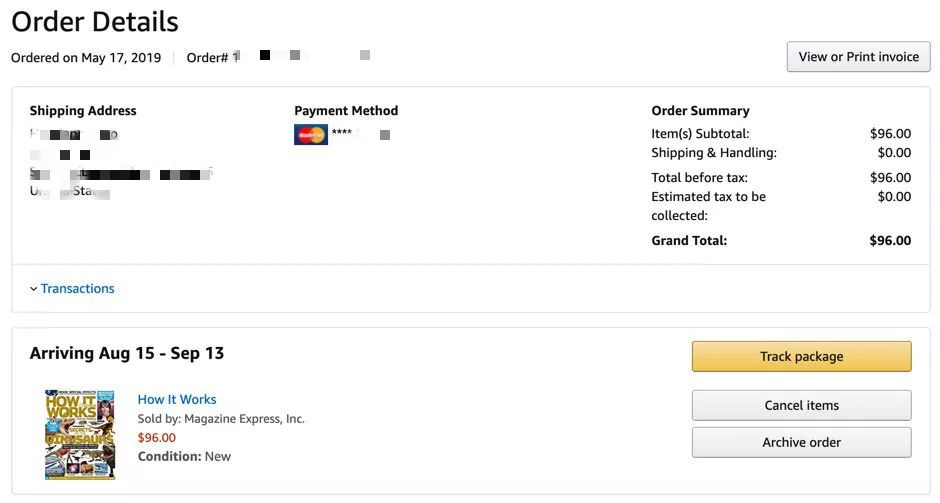
Task: Click the Arriving Aug 15 - Sep 13 heading
Action: (127, 353)
